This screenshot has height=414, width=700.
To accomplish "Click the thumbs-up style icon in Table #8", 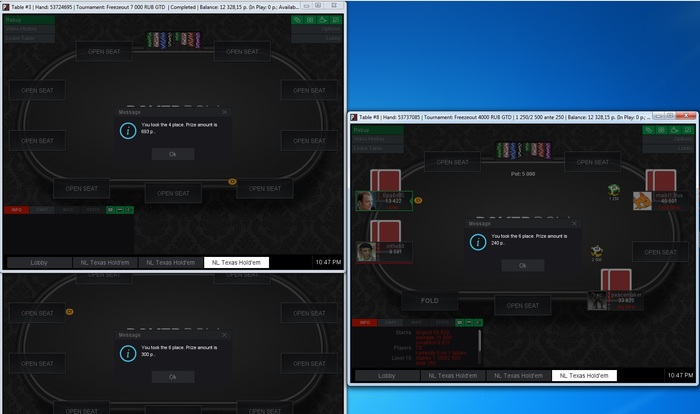I will 675,130.
